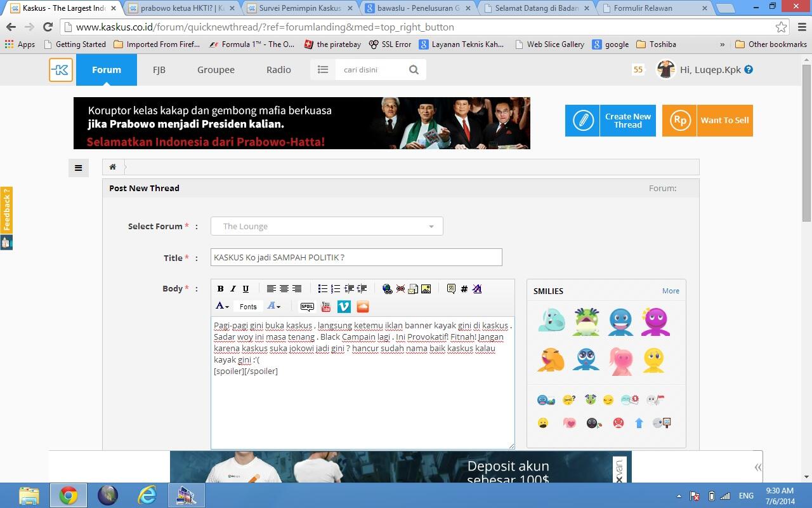The width and height of the screenshot is (812, 508).
Task: Expand the bookmarks bar overflow chevron
Action: click(722, 44)
